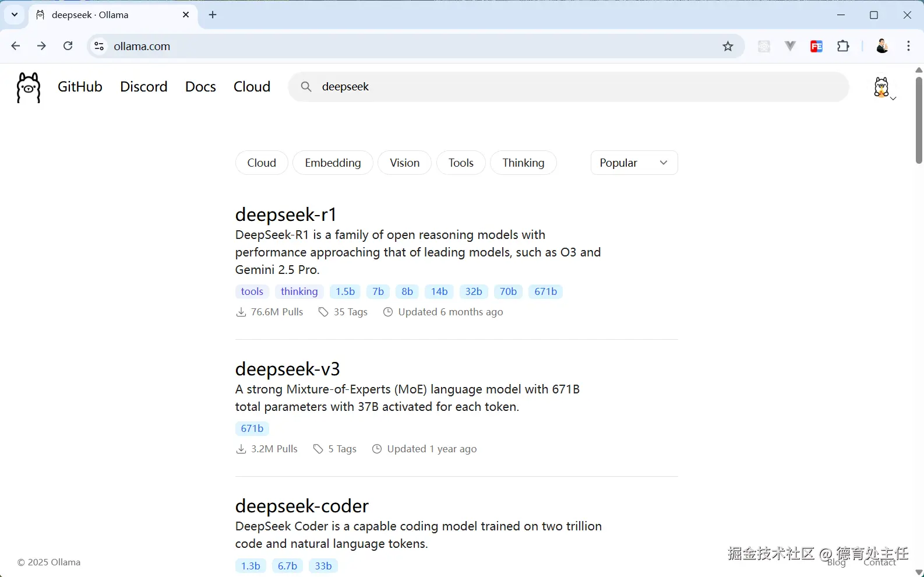This screenshot has height=577, width=924.
Task: Open the Chrome three-dot menu
Action: click(x=908, y=46)
